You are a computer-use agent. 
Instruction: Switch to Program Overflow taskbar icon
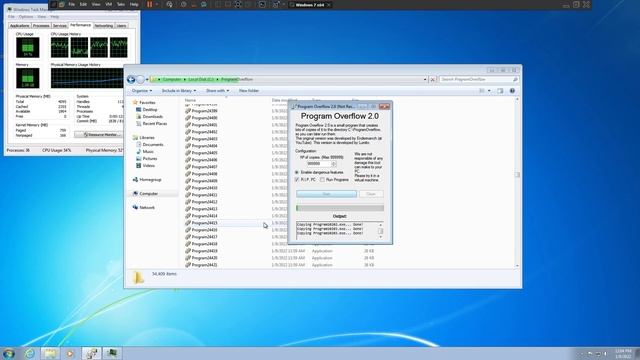(91, 353)
